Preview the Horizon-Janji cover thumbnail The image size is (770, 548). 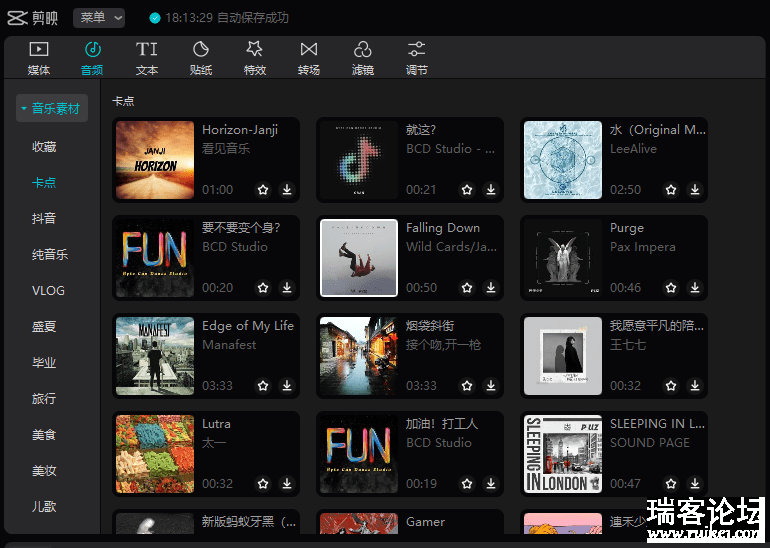point(155,160)
